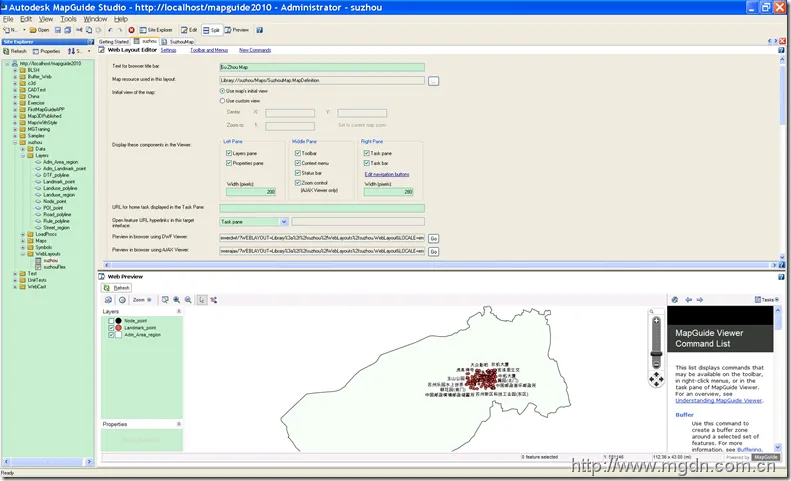Click the pan navigation arrows on map
Screen dimensions: 791x481
pos(656,380)
